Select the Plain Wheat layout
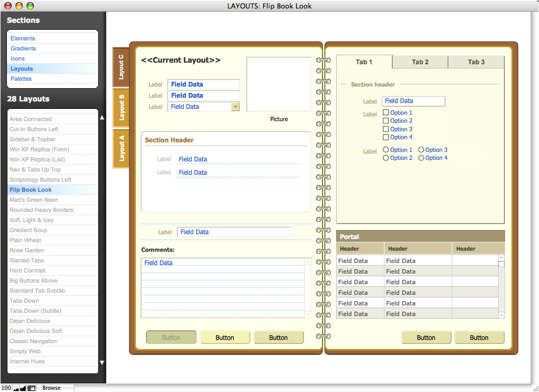This screenshot has width=539, height=392. click(x=53, y=240)
